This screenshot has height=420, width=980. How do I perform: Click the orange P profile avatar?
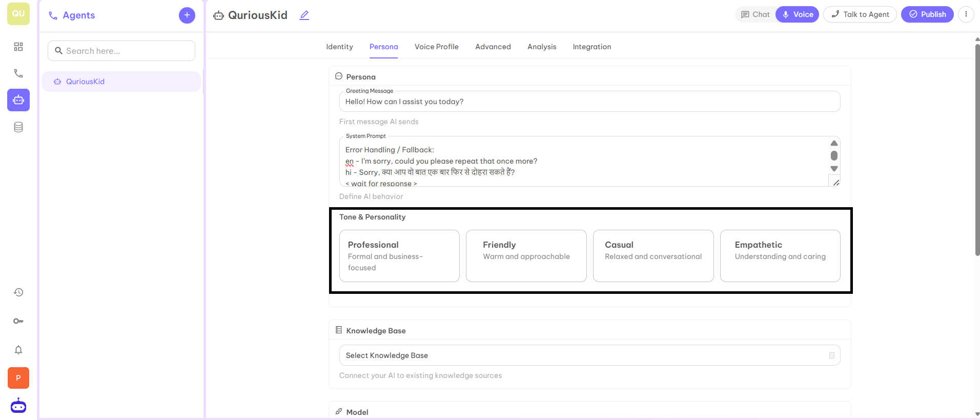18,378
